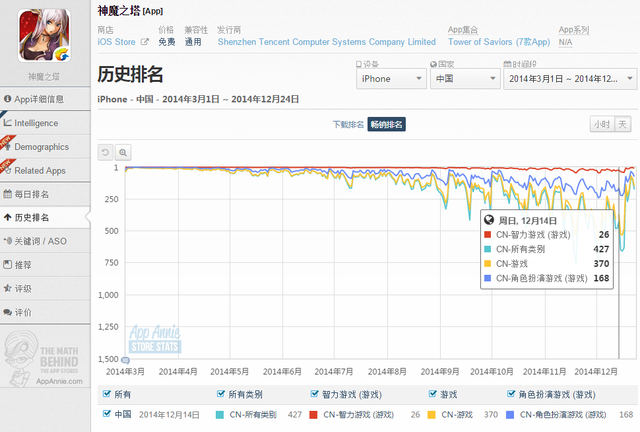Go to 每日排名 daily ranks page
The height and width of the screenshot is (432, 640).
point(45,194)
